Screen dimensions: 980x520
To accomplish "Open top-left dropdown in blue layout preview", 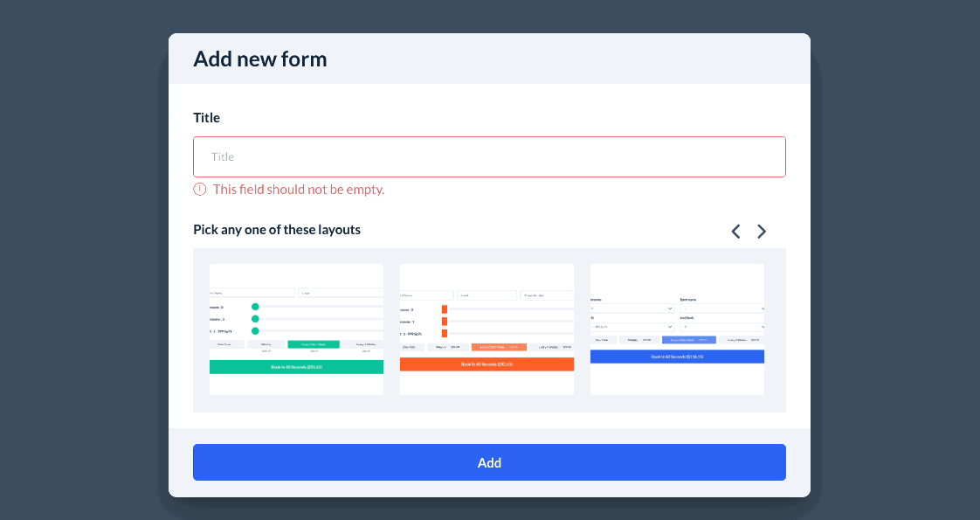I will pyautogui.click(x=632, y=309).
